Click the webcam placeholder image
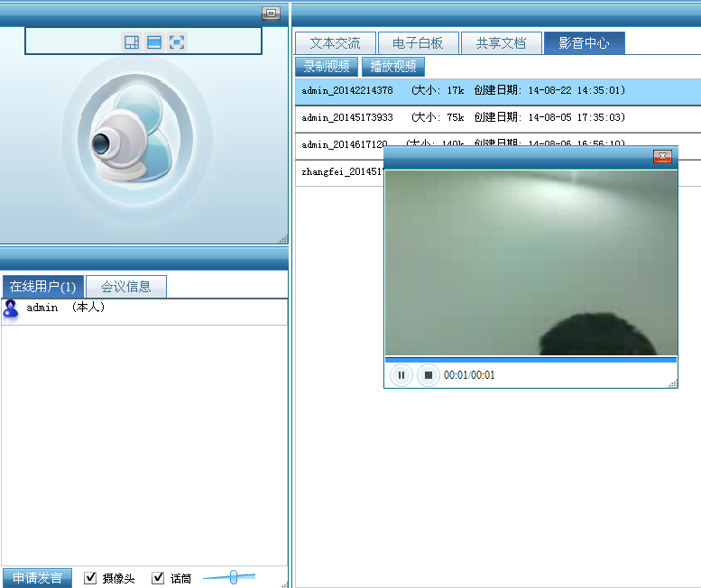 [x=136, y=138]
